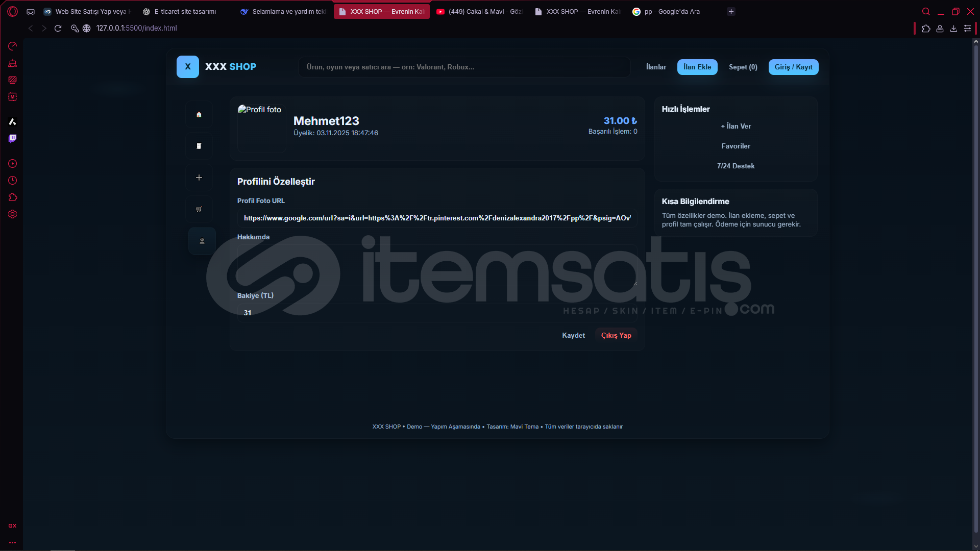980x551 pixels.
Task: Open sidebar settings gear icon
Action: pos(13,214)
